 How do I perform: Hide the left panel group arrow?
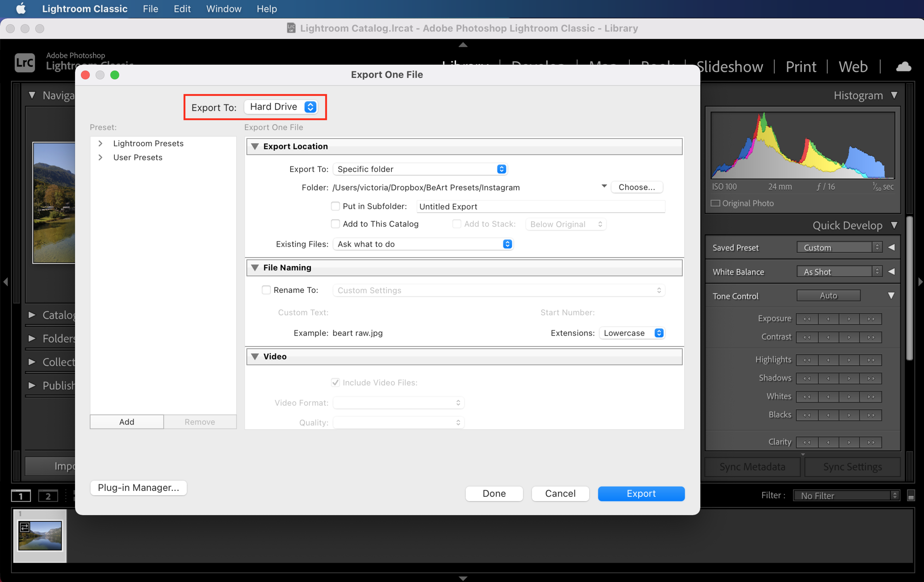(x=6, y=282)
